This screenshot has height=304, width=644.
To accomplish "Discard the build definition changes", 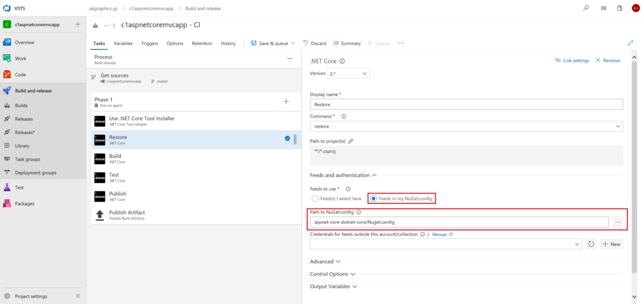I will coord(314,43).
